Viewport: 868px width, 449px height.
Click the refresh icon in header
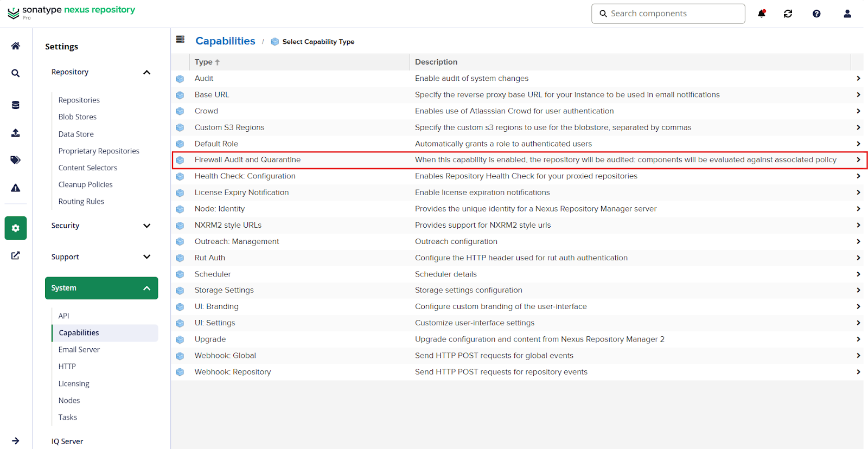[788, 14]
